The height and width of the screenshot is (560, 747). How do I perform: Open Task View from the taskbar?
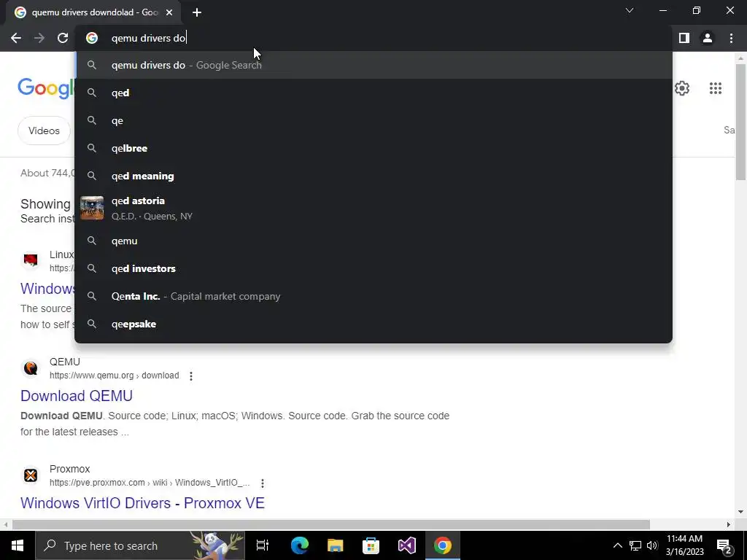point(263,545)
